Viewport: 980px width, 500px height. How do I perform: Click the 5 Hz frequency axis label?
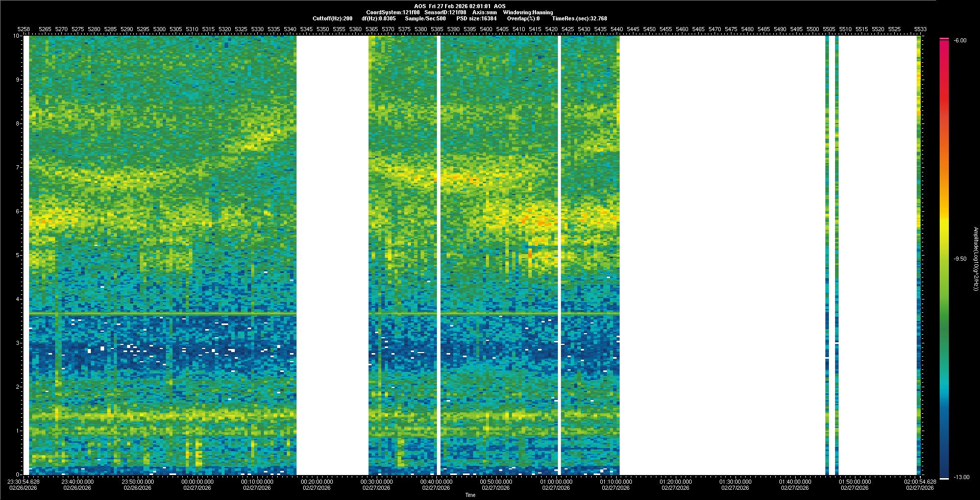pos(18,255)
